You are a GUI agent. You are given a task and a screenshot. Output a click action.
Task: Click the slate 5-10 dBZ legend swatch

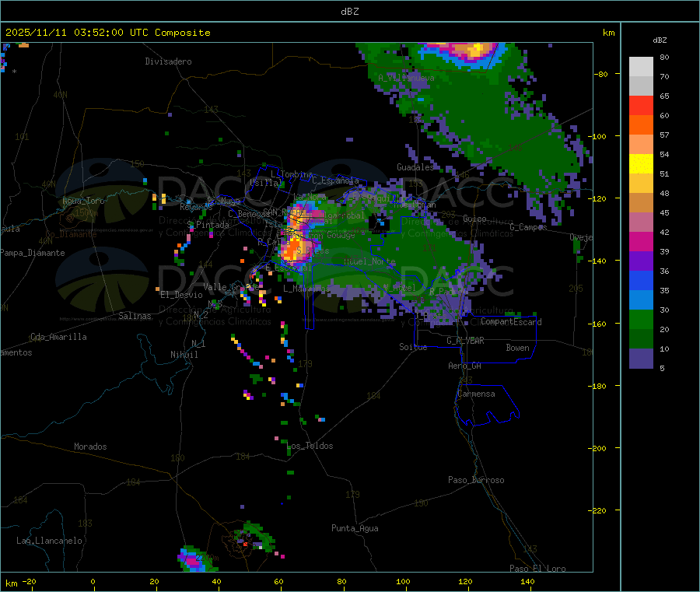pos(641,359)
